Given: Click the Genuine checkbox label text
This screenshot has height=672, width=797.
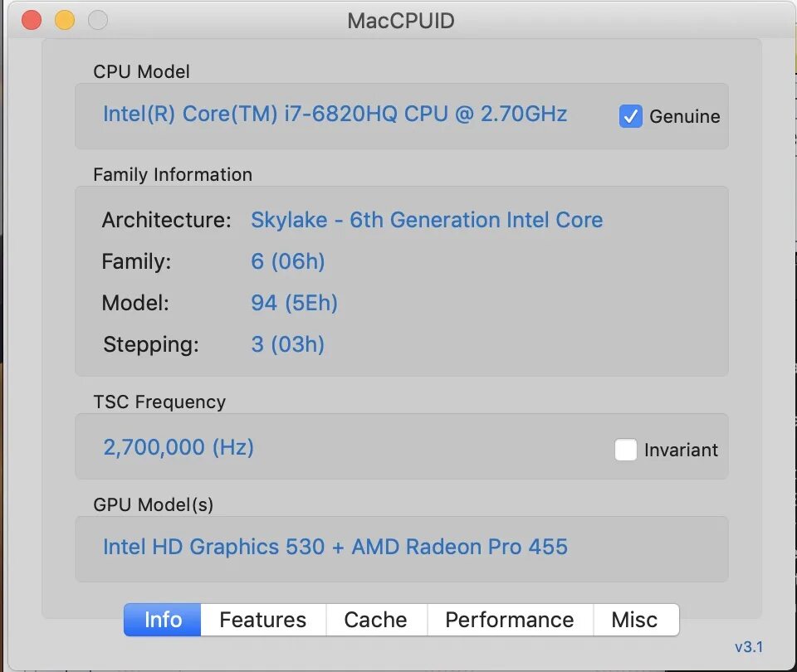Looking at the screenshot, I should coord(685,116).
